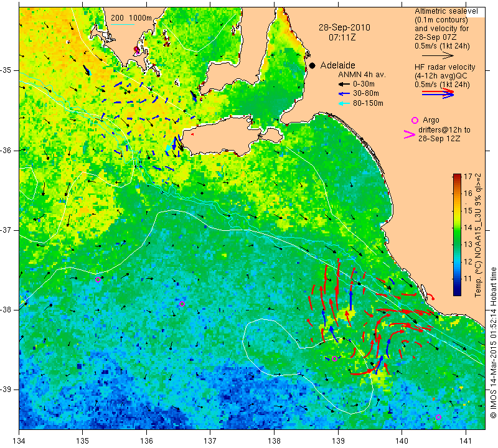Click the Argo float marker near 136.5, -37.9
The width and height of the screenshot is (498, 448).
(x=182, y=304)
